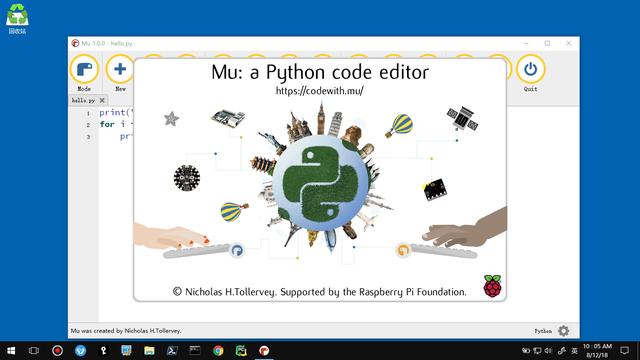Open the clock showing 10:05 AM
Viewport: 640px width, 360px height.
tap(597, 351)
